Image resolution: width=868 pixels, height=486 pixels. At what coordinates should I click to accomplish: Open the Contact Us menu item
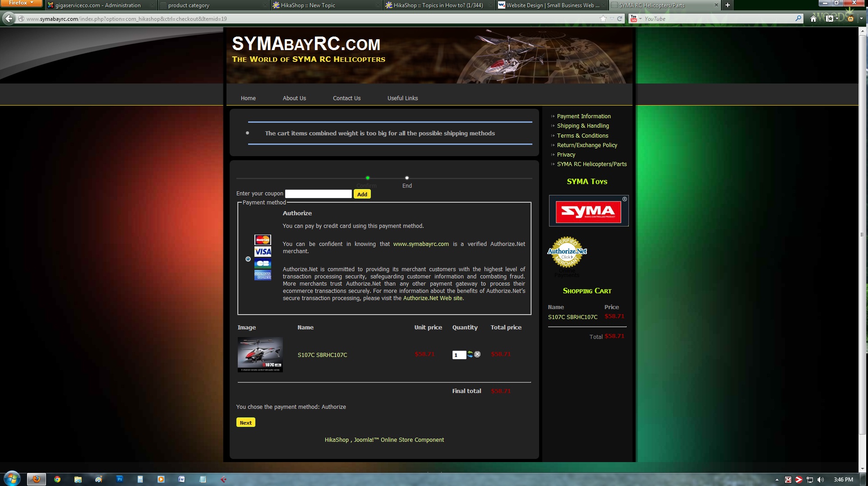pos(346,98)
